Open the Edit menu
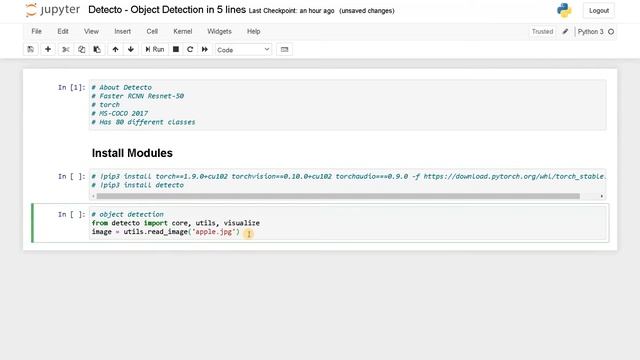The width and height of the screenshot is (640, 360). pos(62,31)
